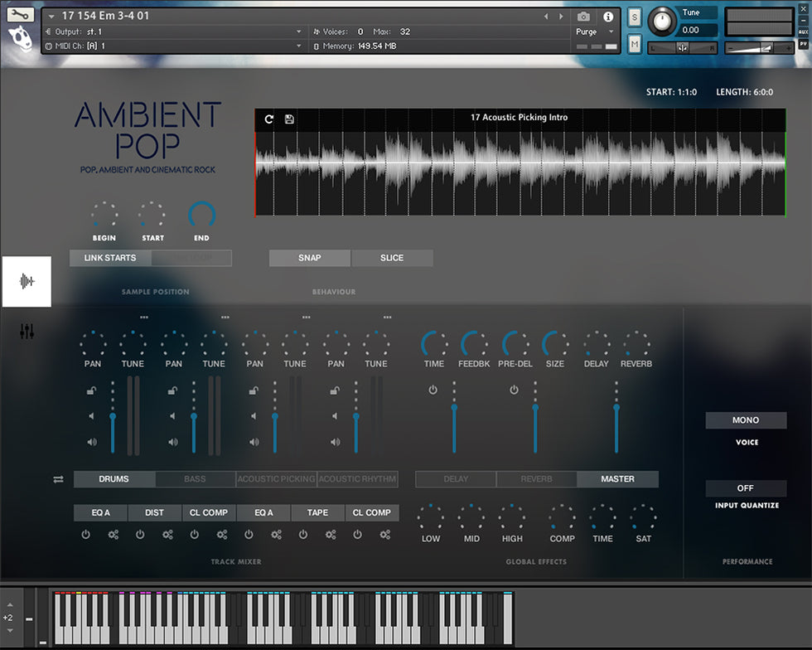Open the mixer faders page icon

click(27, 332)
